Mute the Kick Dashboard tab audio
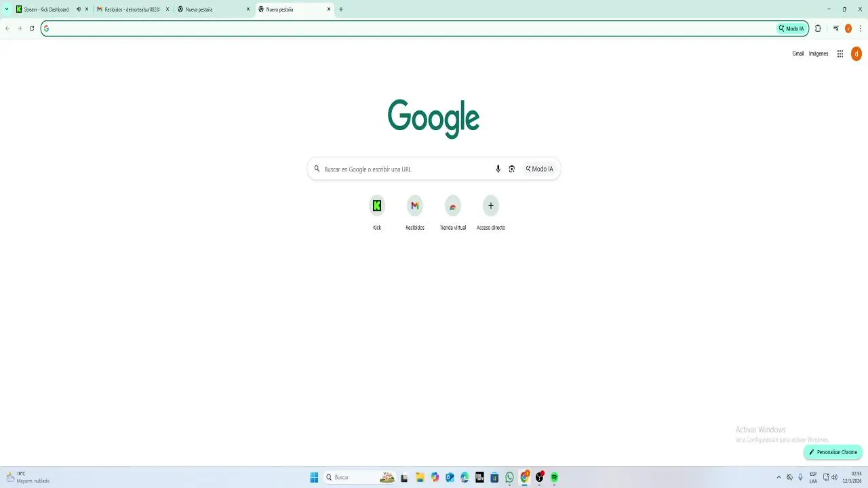The width and height of the screenshot is (868, 488). 79,9
